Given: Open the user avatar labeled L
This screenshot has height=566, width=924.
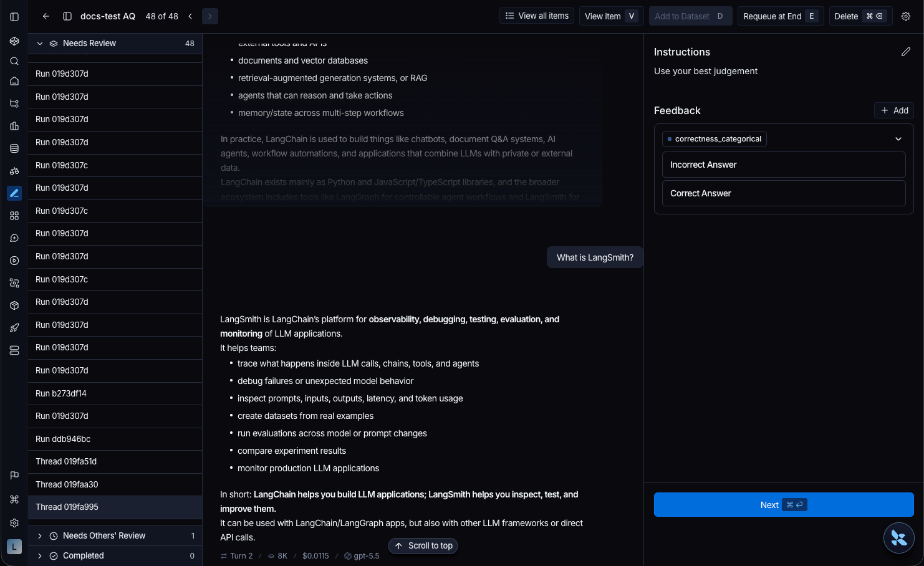Looking at the screenshot, I should pyautogui.click(x=14, y=547).
